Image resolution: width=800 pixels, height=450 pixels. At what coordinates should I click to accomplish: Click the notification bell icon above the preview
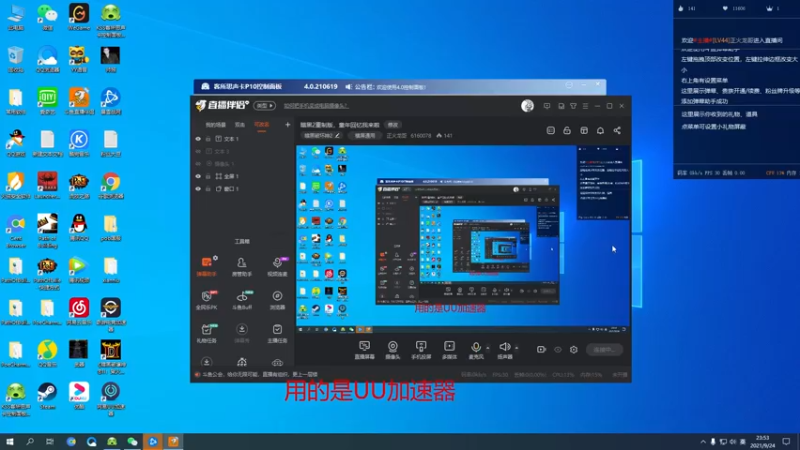pyautogui.click(x=601, y=131)
